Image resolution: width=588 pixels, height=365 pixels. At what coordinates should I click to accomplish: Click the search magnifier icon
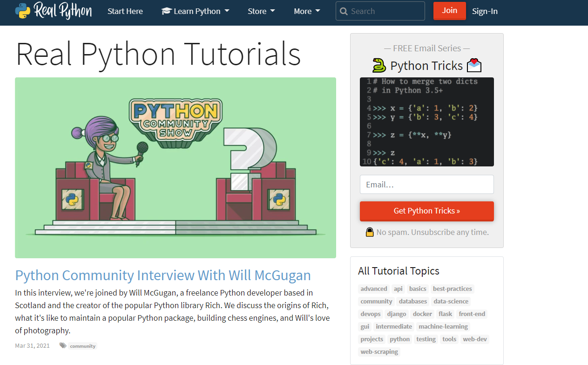pos(344,11)
